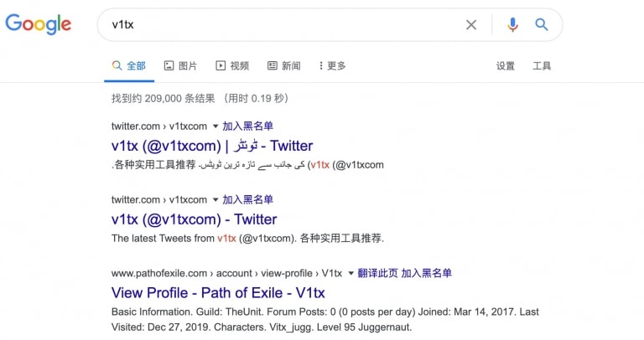Open 'View Profile - Path of Exile - V1tx'

pos(218,293)
